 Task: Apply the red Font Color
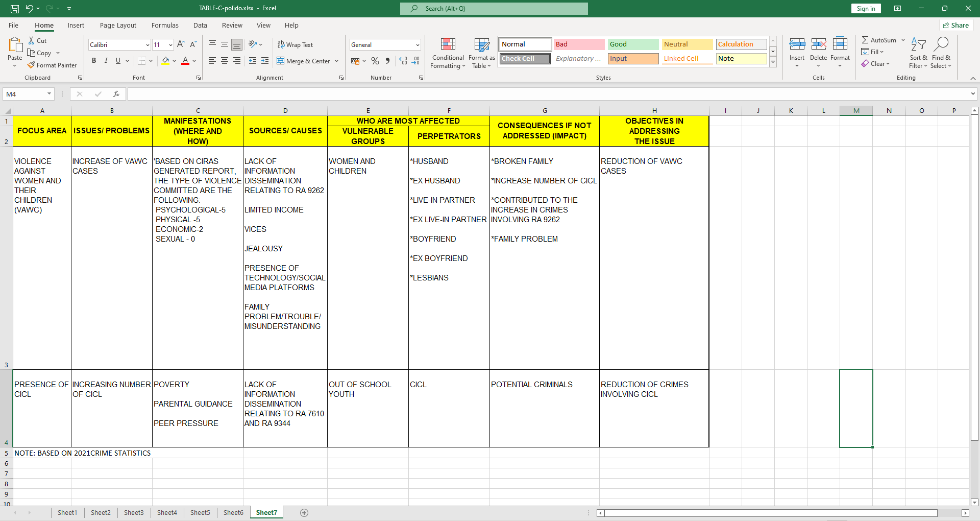(x=185, y=61)
